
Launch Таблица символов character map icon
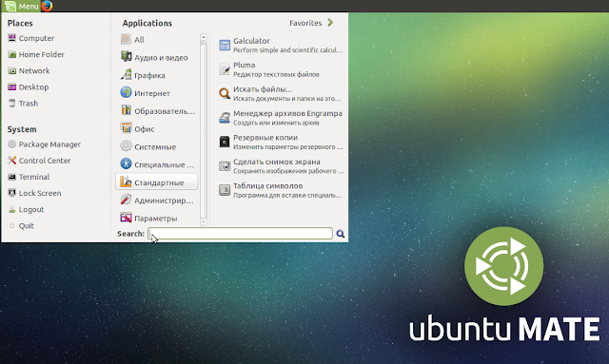coord(225,190)
